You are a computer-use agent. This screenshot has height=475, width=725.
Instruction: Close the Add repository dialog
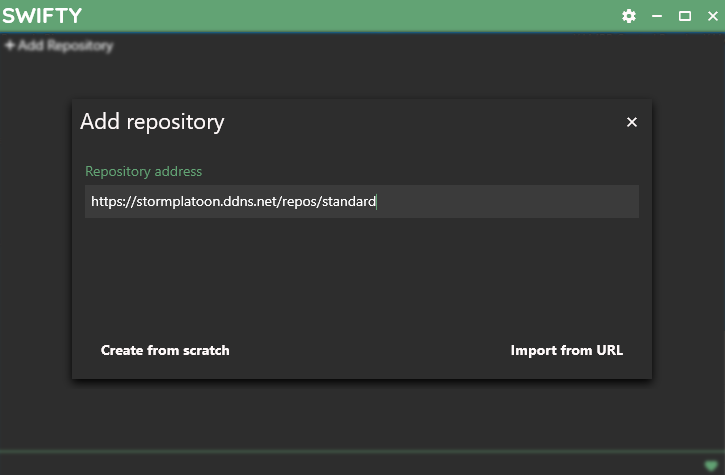pos(631,122)
